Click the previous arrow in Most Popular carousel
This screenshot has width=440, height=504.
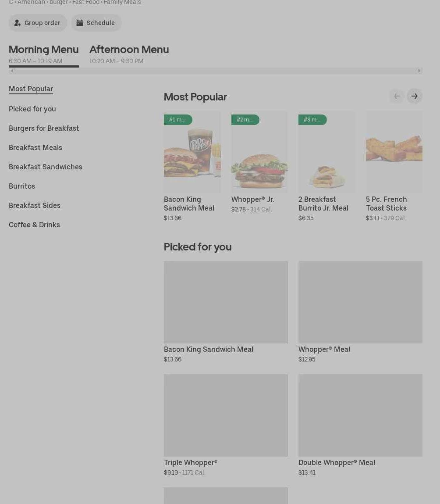(x=397, y=96)
